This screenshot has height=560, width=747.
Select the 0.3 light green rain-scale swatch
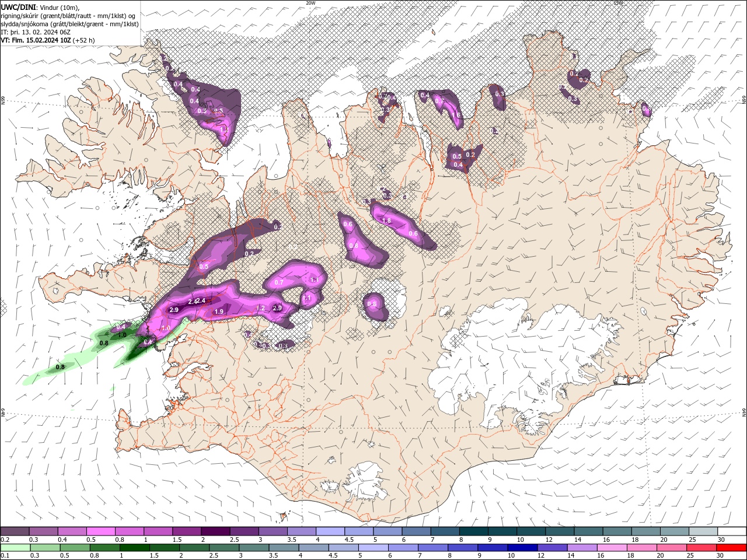(44, 548)
